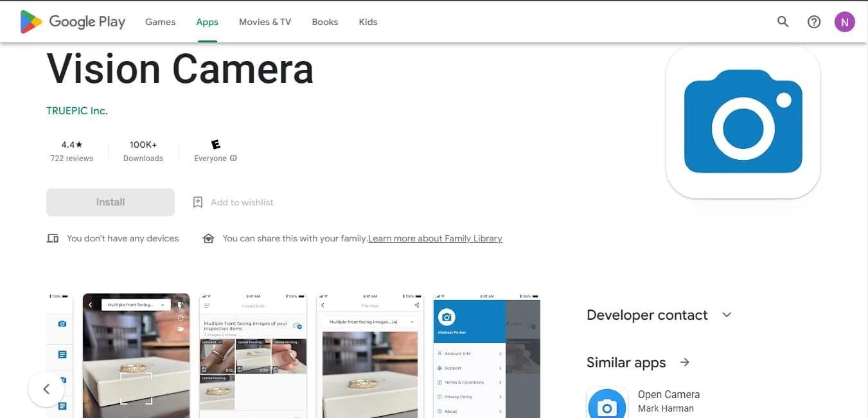
Task: Open the inspection gallery screenshot
Action: tap(253, 356)
